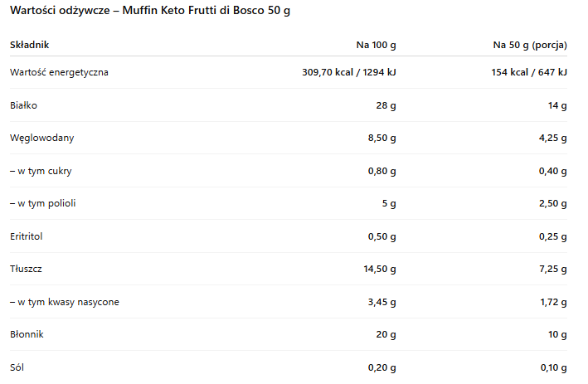
Task: Select the "– w tym cukry" row label
Action: 41,171
